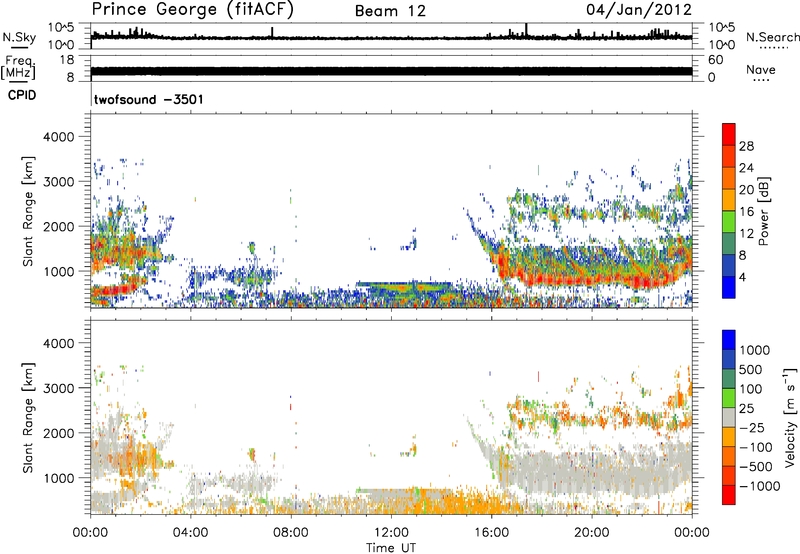The width and height of the screenshot is (800, 554).
Task: Click the '16:00' time axis label
Action: pos(491,533)
